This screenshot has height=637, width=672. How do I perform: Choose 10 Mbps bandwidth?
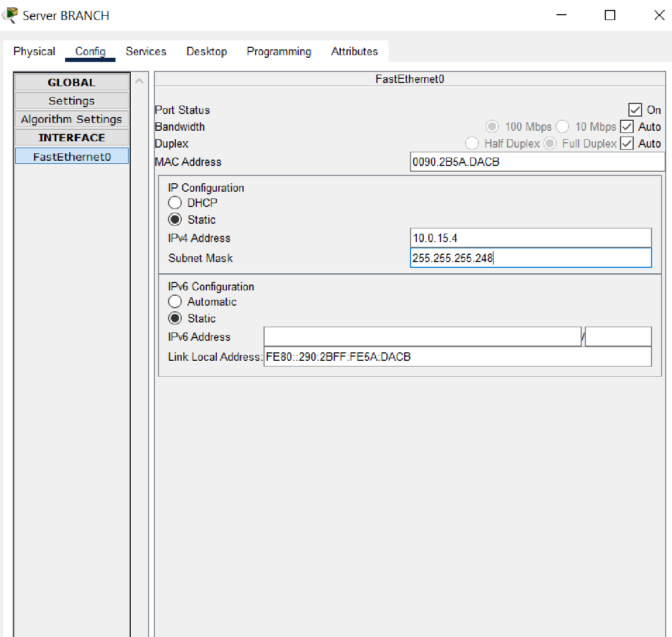(x=562, y=127)
